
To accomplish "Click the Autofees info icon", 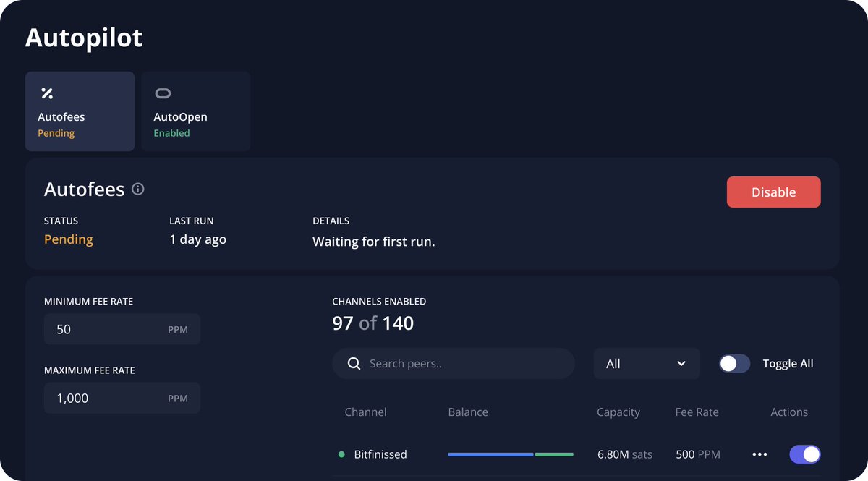I will click(x=138, y=190).
